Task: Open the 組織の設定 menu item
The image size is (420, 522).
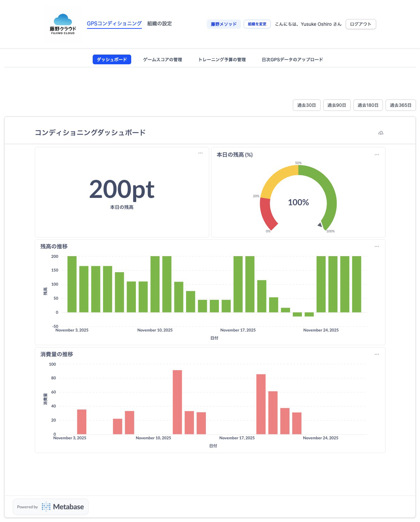Action: click(x=159, y=23)
